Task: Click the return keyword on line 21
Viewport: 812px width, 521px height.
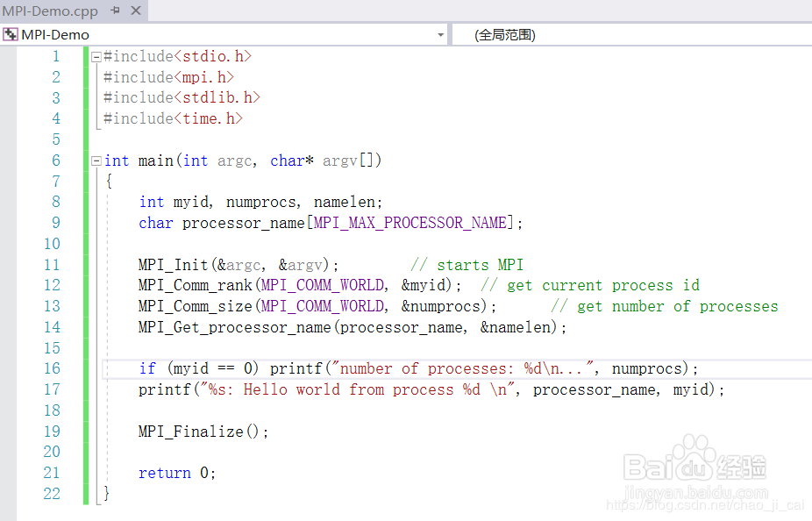Action: pyautogui.click(x=165, y=473)
